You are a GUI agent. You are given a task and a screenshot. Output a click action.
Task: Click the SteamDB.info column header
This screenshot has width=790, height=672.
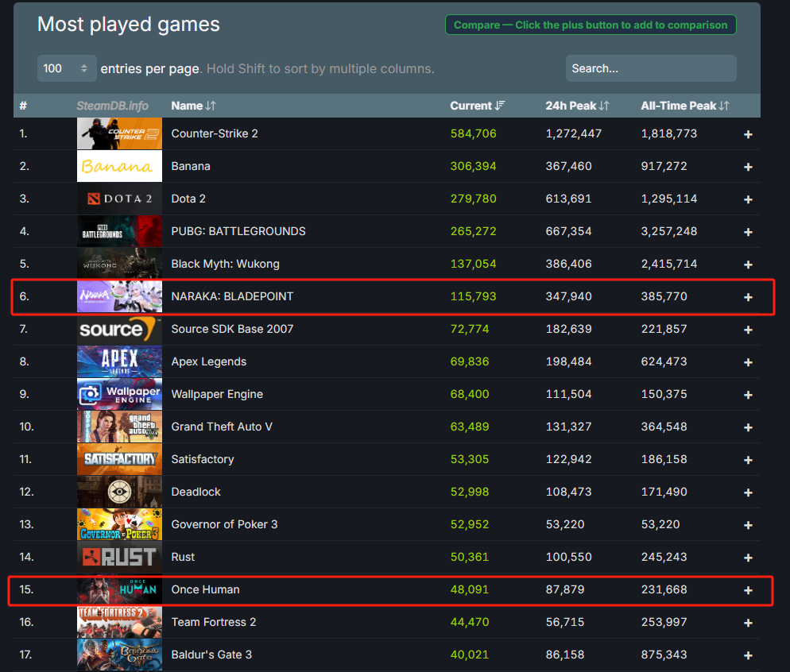[112, 106]
